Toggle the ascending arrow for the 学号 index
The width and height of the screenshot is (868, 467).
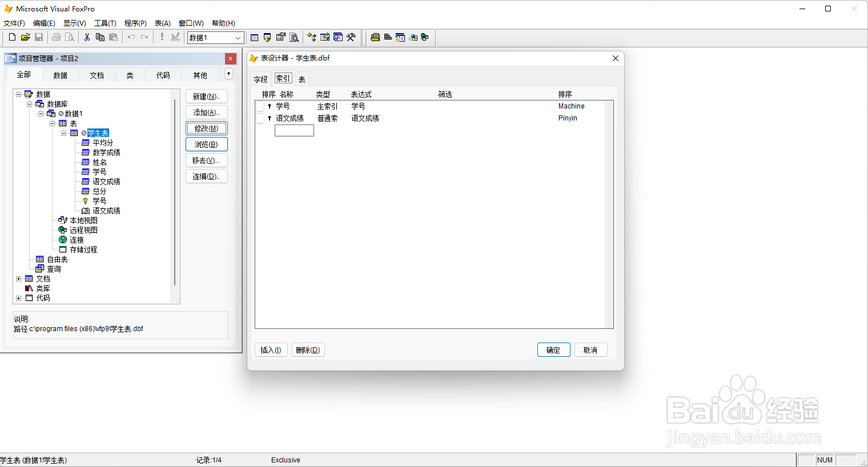268,106
